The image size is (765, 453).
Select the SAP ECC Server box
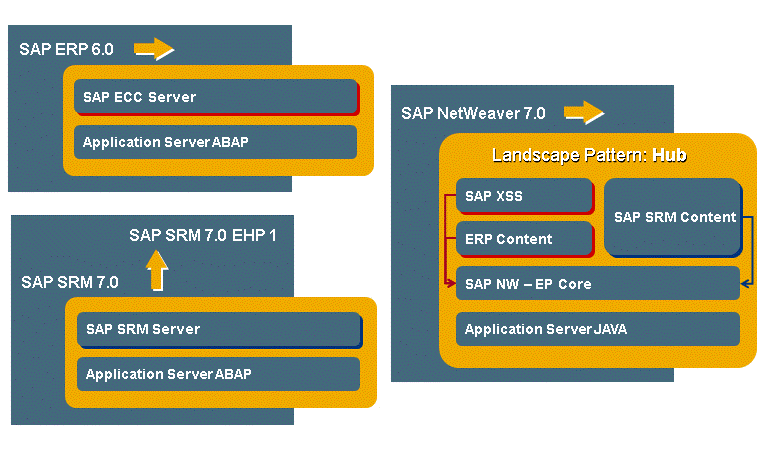click(x=216, y=97)
